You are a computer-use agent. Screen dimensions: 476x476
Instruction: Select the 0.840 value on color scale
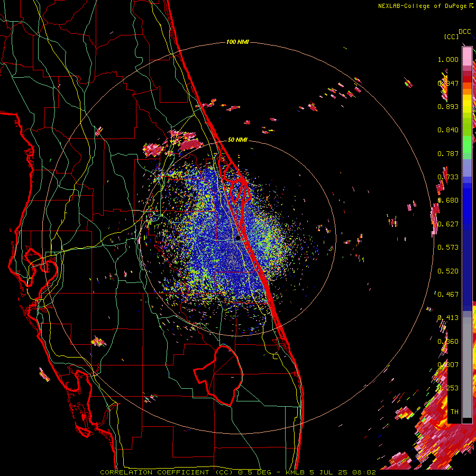pyautogui.click(x=448, y=130)
